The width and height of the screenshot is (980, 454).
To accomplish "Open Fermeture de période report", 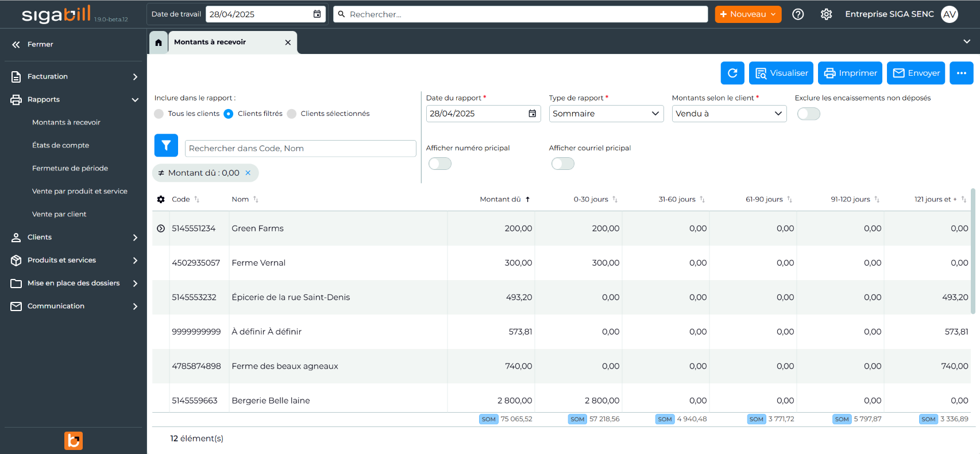I will [70, 168].
